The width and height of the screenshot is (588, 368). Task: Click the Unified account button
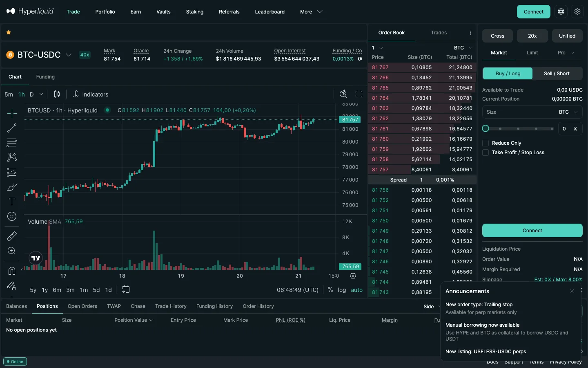point(567,36)
